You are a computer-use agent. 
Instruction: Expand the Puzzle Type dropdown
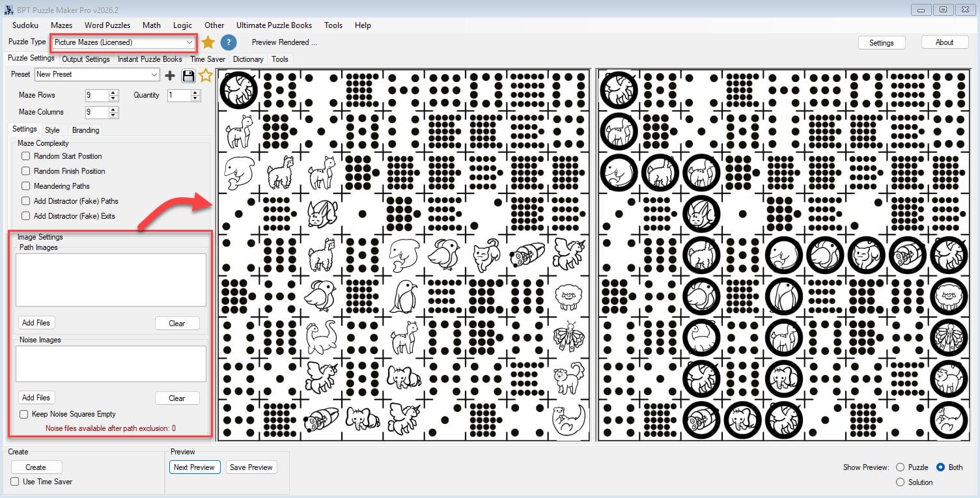189,42
